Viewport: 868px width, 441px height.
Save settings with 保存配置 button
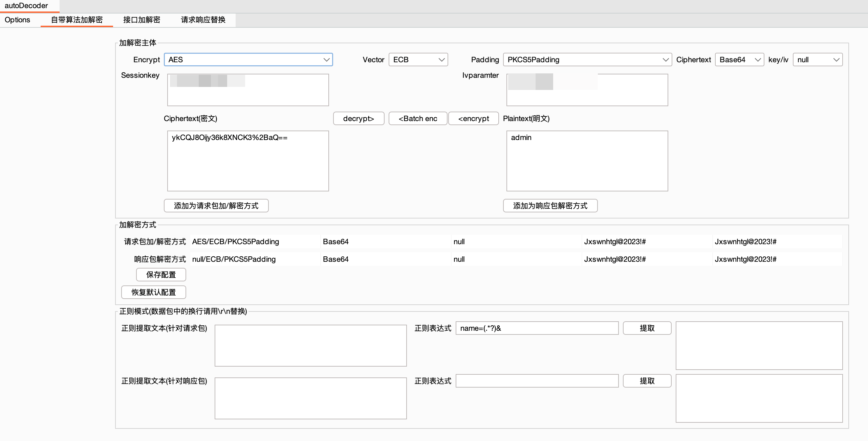coord(161,275)
